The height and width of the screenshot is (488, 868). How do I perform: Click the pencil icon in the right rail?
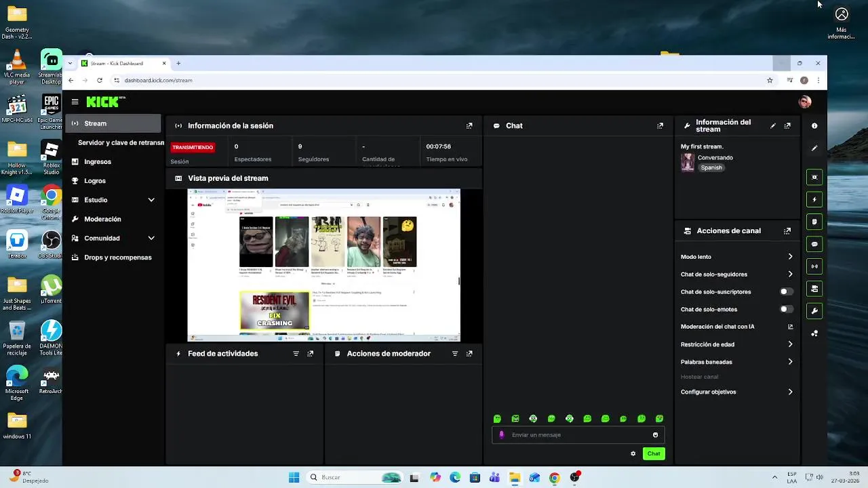[814, 148]
